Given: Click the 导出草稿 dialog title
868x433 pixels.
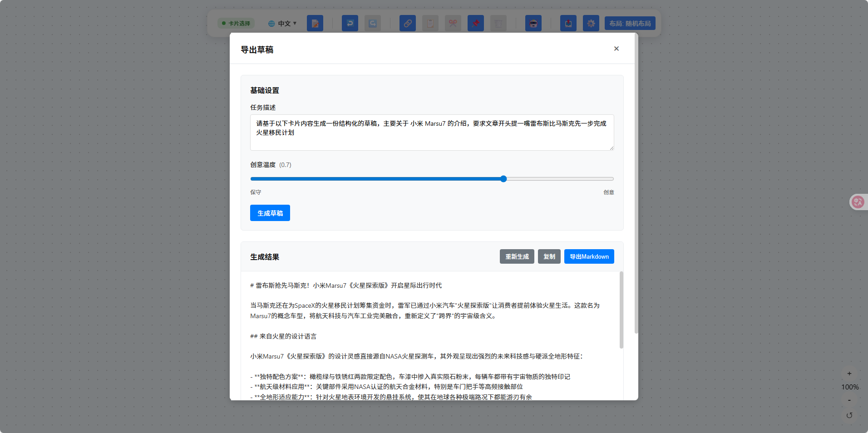Looking at the screenshot, I should click(257, 50).
